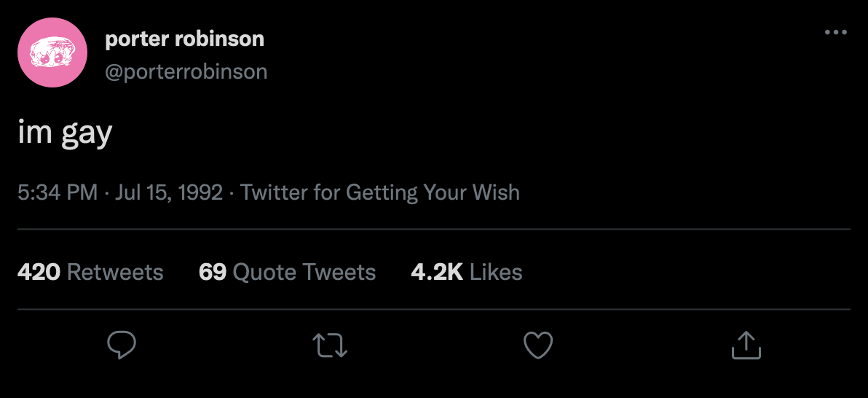The image size is (868, 398).
Task: Open the three-dot more options menu
Action: (835, 32)
